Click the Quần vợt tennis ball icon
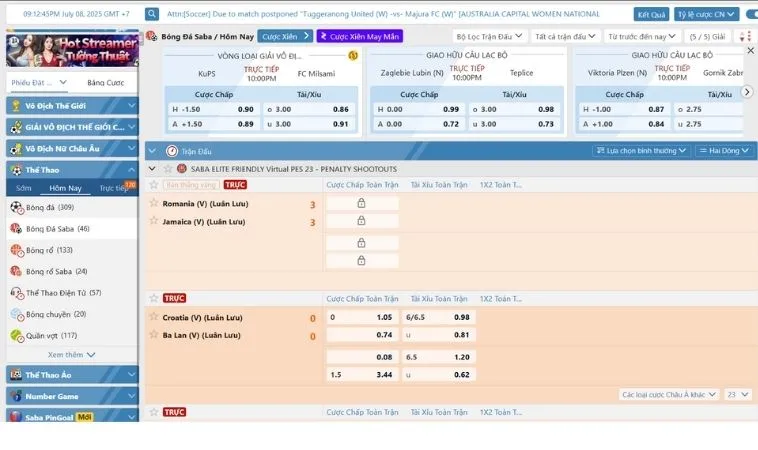The image size is (758, 450). [x=16, y=335]
